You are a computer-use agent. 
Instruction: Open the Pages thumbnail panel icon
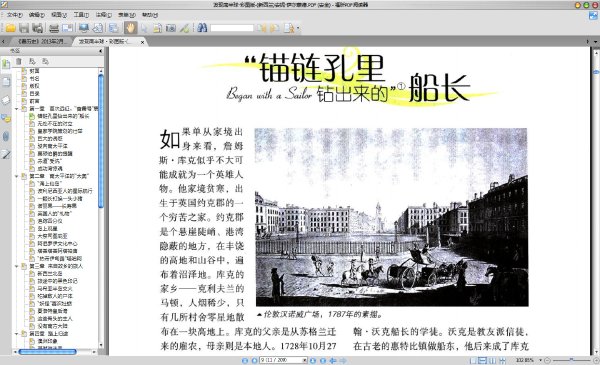(6, 82)
